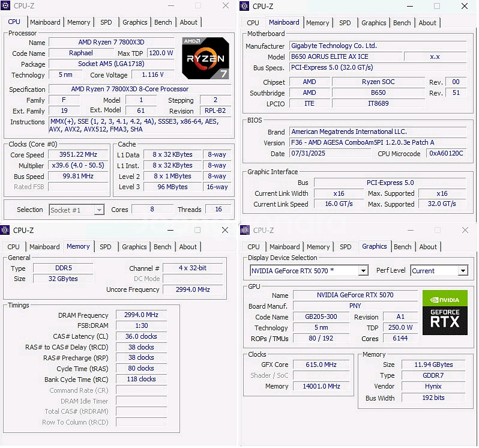Select Graphics tab in the Mainboard window
Screen dimensions: 479x448
(x=373, y=23)
